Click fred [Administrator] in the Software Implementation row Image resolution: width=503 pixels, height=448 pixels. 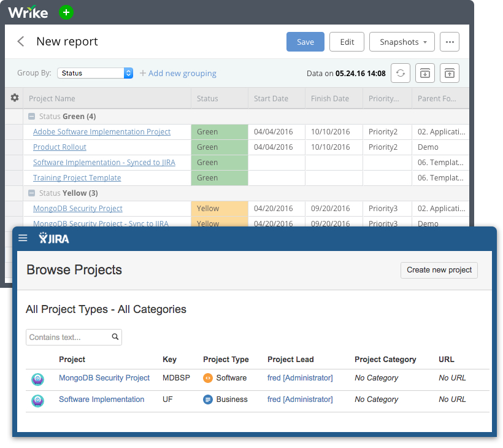pos(300,400)
